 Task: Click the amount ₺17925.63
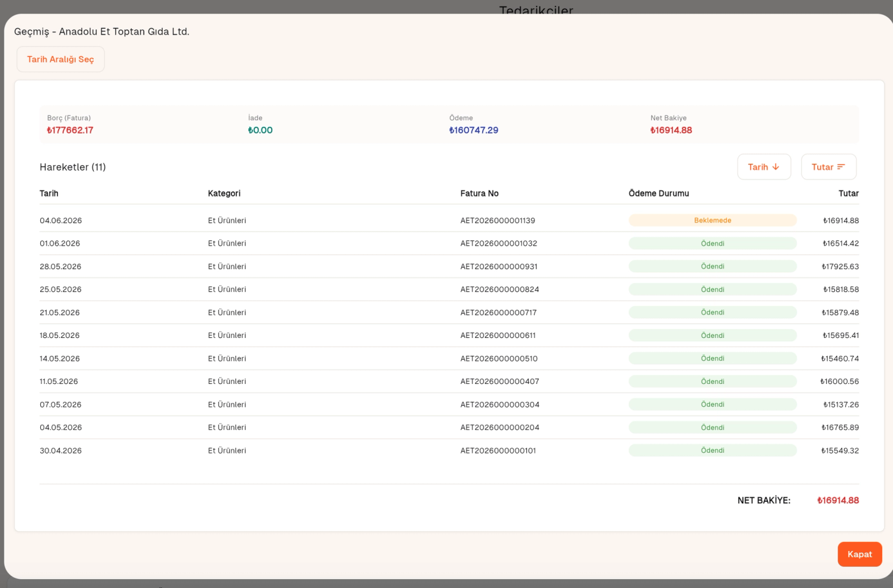click(x=840, y=267)
